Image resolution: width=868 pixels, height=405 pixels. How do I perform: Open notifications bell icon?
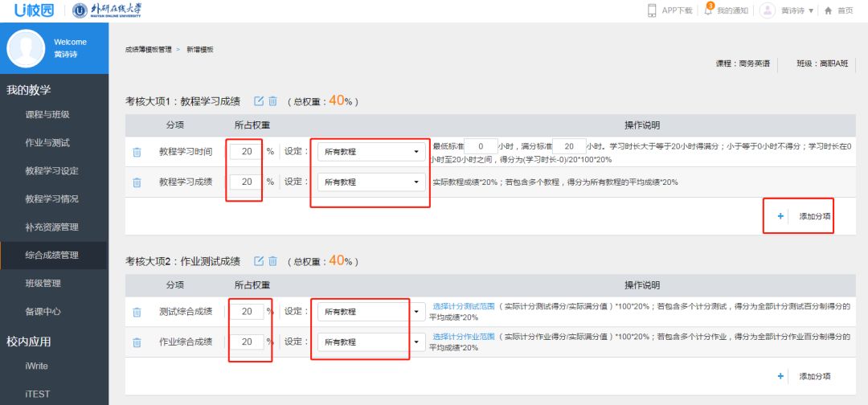point(708,10)
